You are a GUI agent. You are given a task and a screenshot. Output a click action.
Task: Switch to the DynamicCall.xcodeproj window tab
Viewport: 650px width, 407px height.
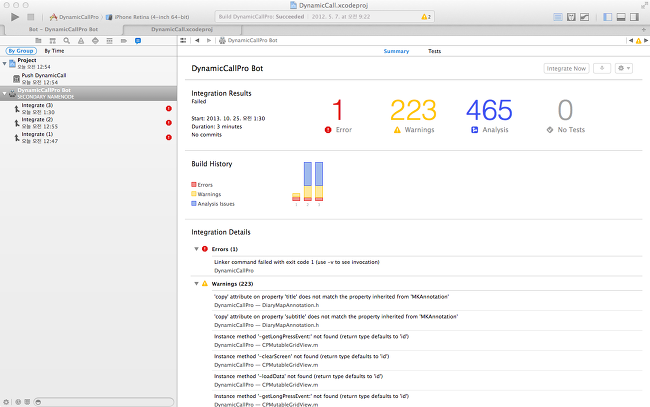182,29
